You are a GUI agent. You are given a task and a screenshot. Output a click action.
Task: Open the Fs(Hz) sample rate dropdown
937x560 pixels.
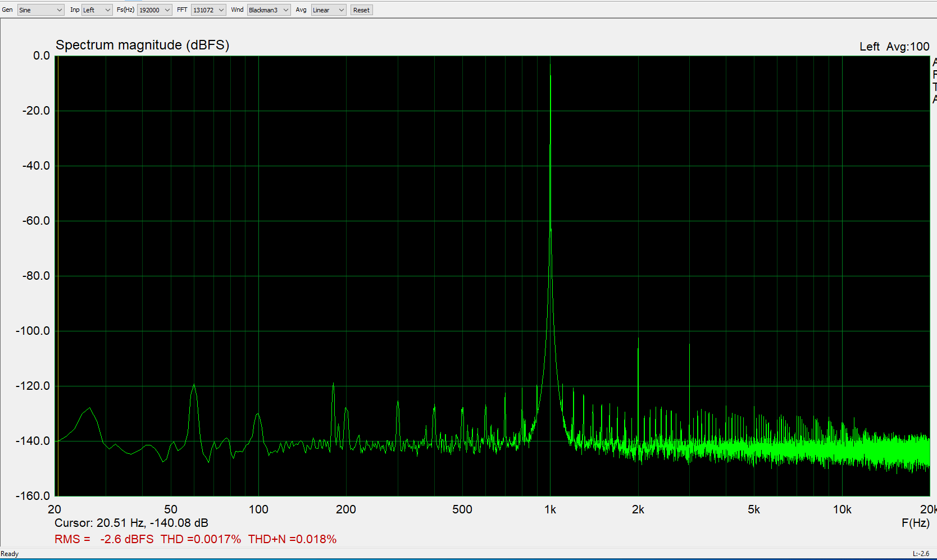pyautogui.click(x=154, y=10)
